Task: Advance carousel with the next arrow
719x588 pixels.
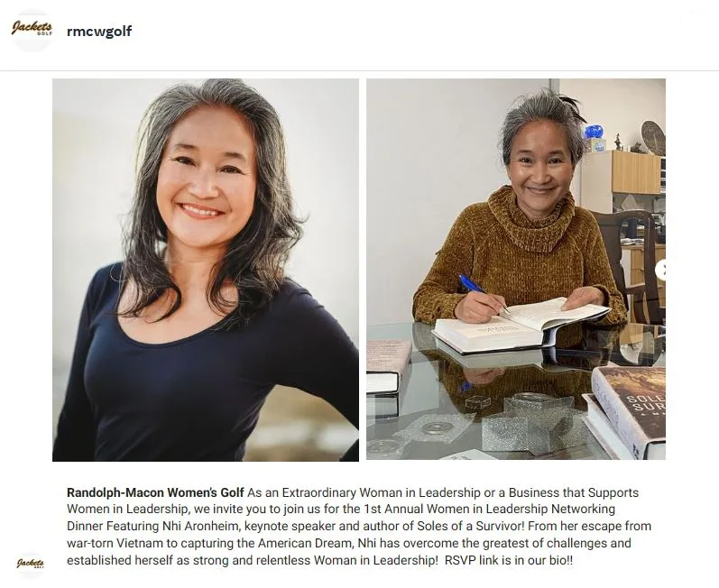Action: (x=660, y=270)
